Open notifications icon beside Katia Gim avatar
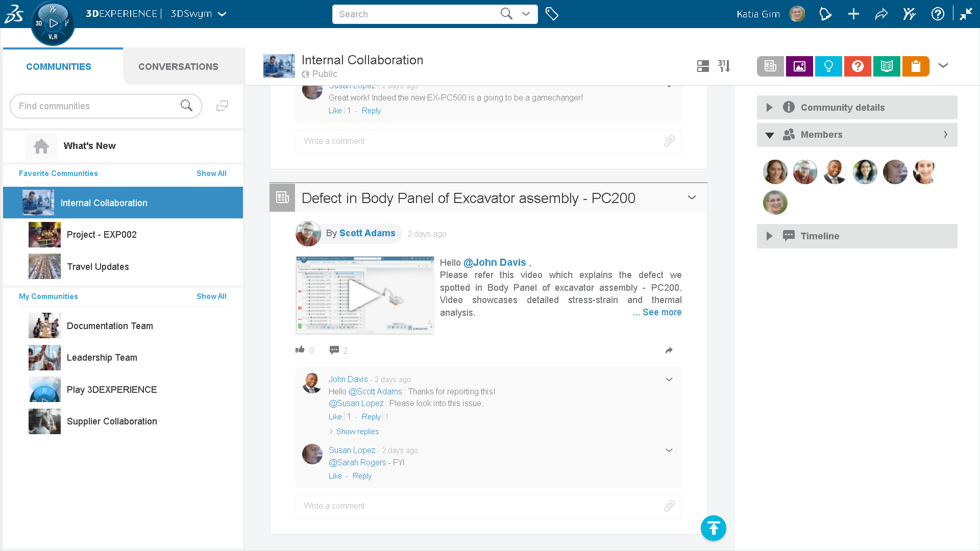 [x=825, y=14]
